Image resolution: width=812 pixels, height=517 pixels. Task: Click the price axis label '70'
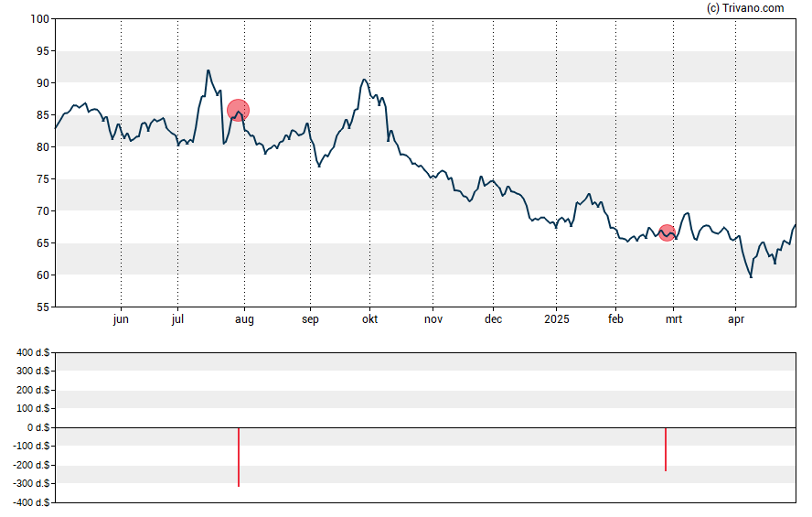pyautogui.click(x=43, y=211)
